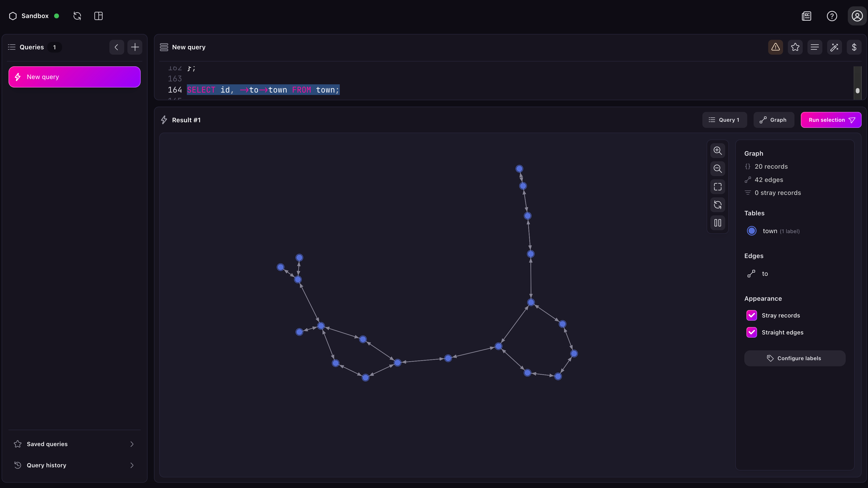This screenshot has width=868, height=488.
Task: Open Configure labels
Action: tap(794, 358)
